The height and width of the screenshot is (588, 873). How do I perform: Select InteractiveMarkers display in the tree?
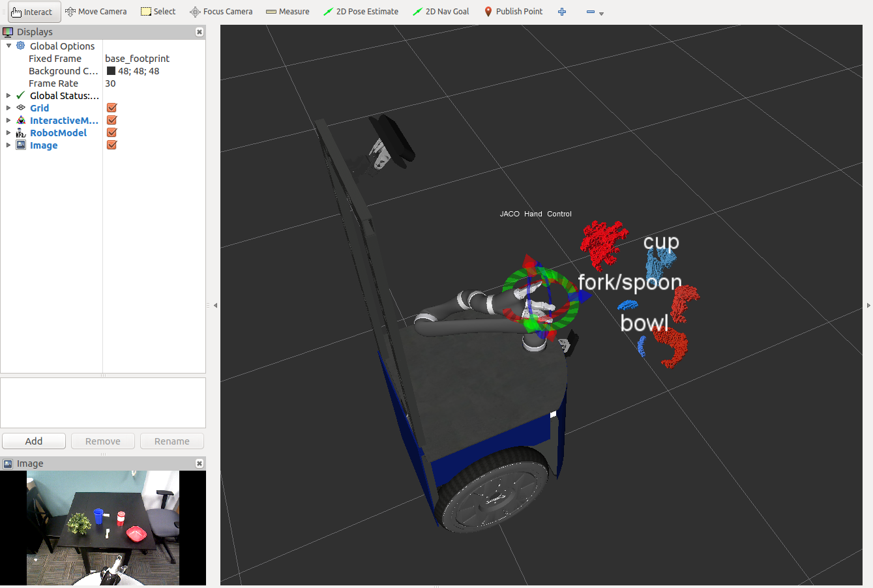tap(64, 121)
